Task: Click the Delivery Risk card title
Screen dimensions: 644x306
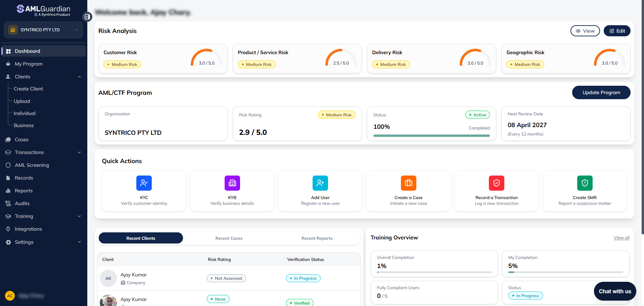Action: point(387,52)
